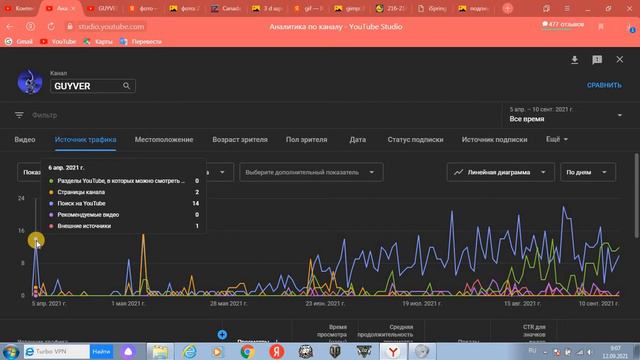Click the RU language indicator
Viewport: 640px width, 360px height.
(532, 351)
